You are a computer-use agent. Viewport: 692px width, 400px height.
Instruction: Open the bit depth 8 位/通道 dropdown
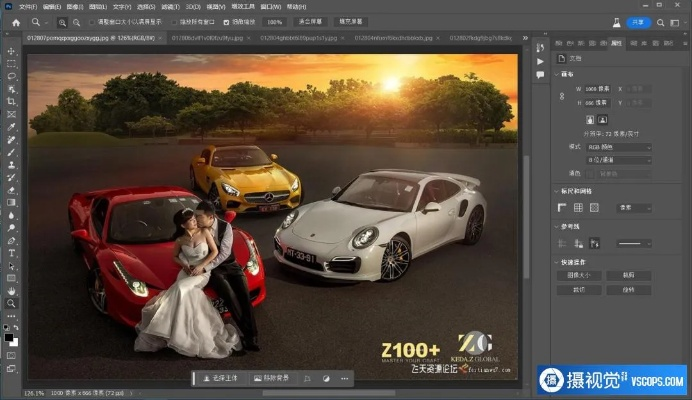pos(618,159)
